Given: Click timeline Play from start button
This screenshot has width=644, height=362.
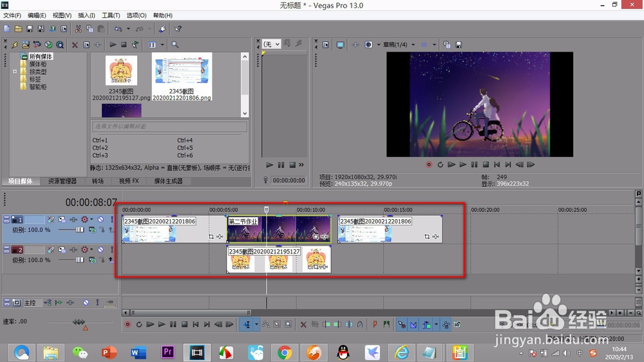Looking at the screenshot, I should click(x=150, y=325).
